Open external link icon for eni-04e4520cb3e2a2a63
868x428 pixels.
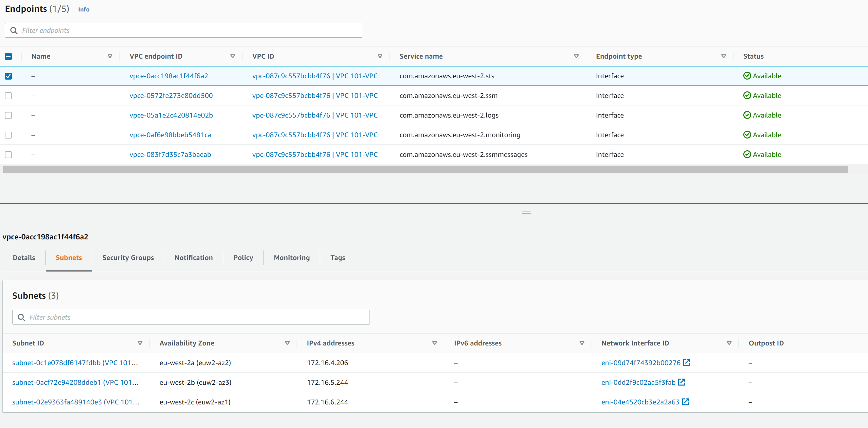[x=685, y=402]
